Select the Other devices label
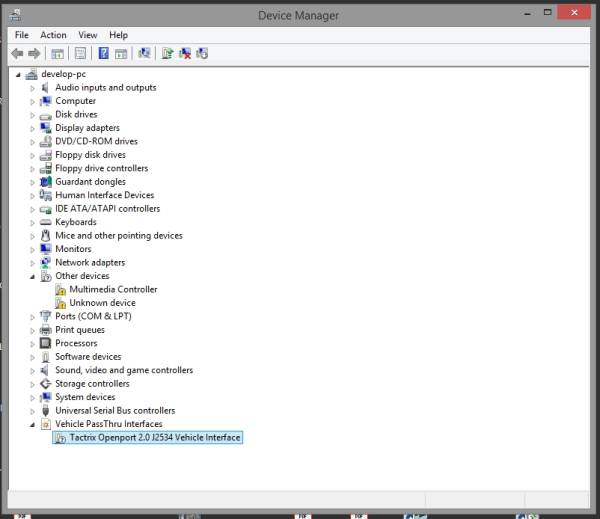 pyautogui.click(x=82, y=276)
